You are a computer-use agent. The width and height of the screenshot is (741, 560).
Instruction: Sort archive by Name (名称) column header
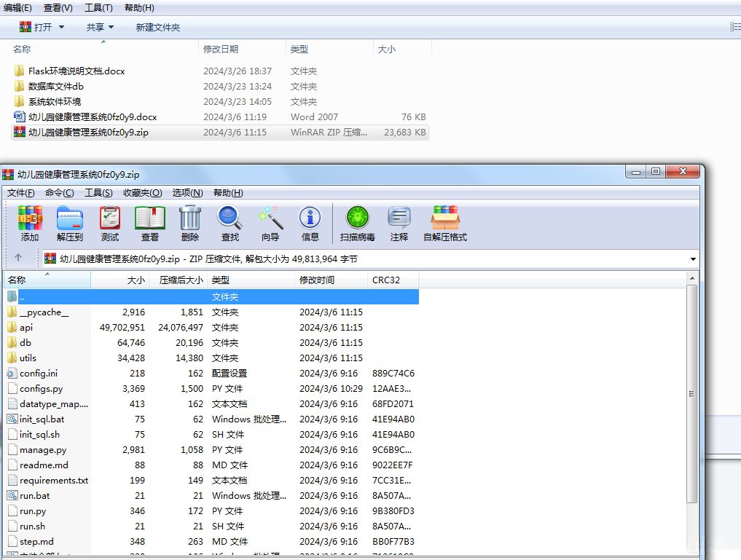(47, 280)
